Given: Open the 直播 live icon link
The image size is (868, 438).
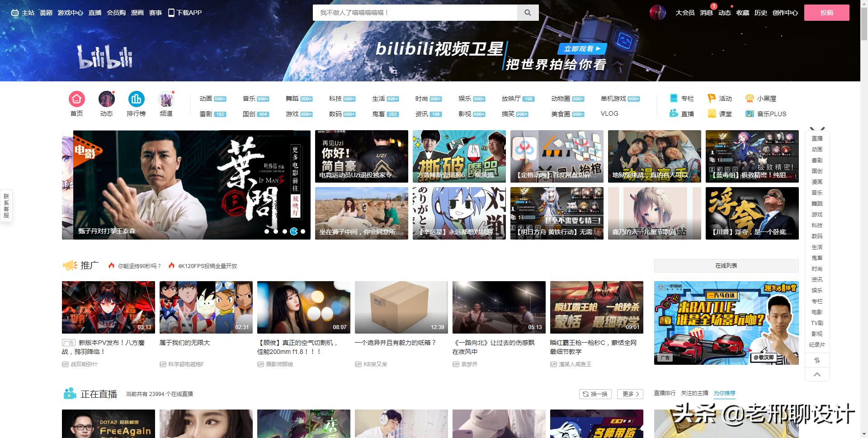Looking at the screenshot, I should click(674, 113).
